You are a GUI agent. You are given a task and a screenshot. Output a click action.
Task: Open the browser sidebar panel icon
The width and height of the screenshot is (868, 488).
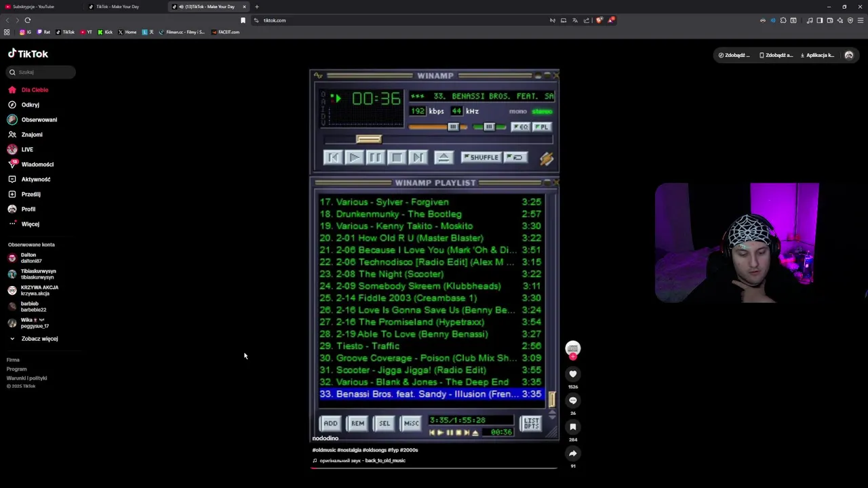(819, 20)
